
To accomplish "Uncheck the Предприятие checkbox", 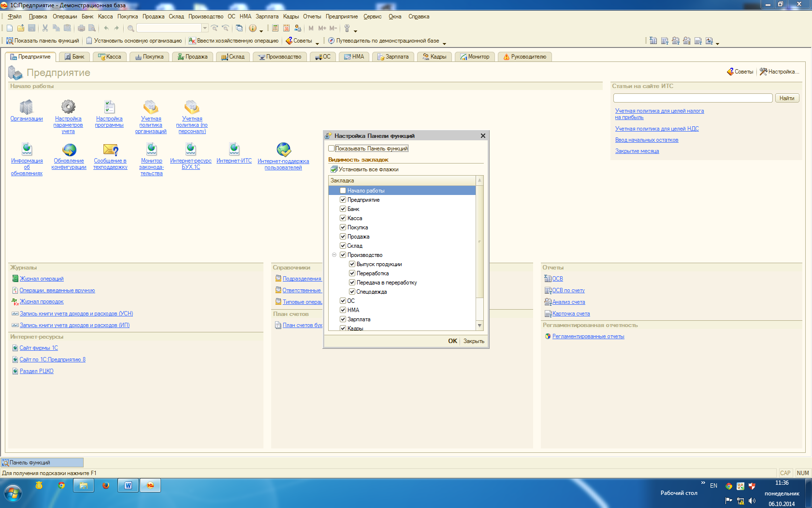I will point(343,200).
